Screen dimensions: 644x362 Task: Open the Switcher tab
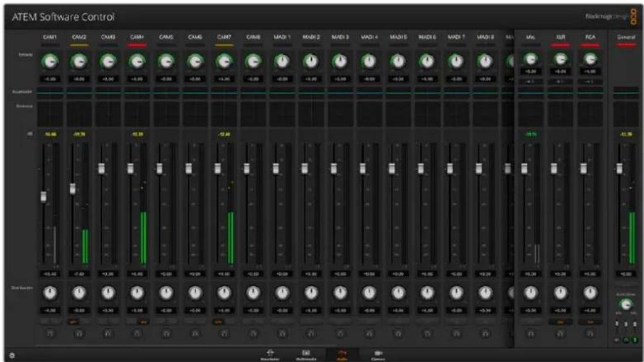pyautogui.click(x=270, y=355)
